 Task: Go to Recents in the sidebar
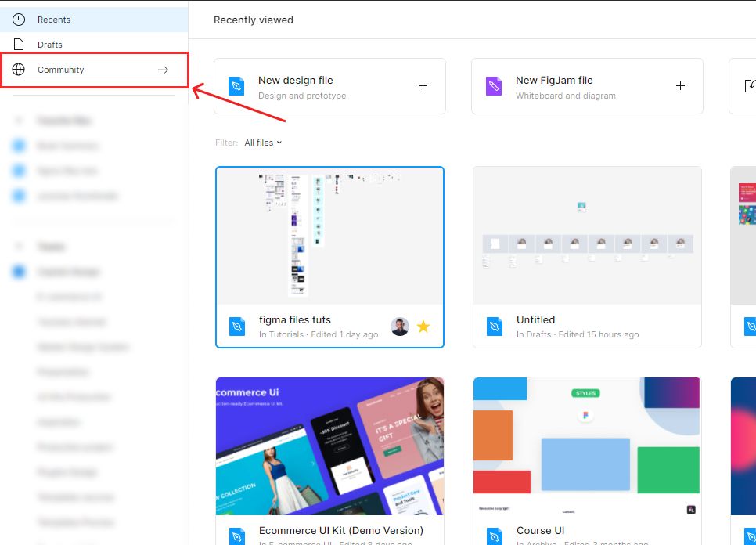54,20
